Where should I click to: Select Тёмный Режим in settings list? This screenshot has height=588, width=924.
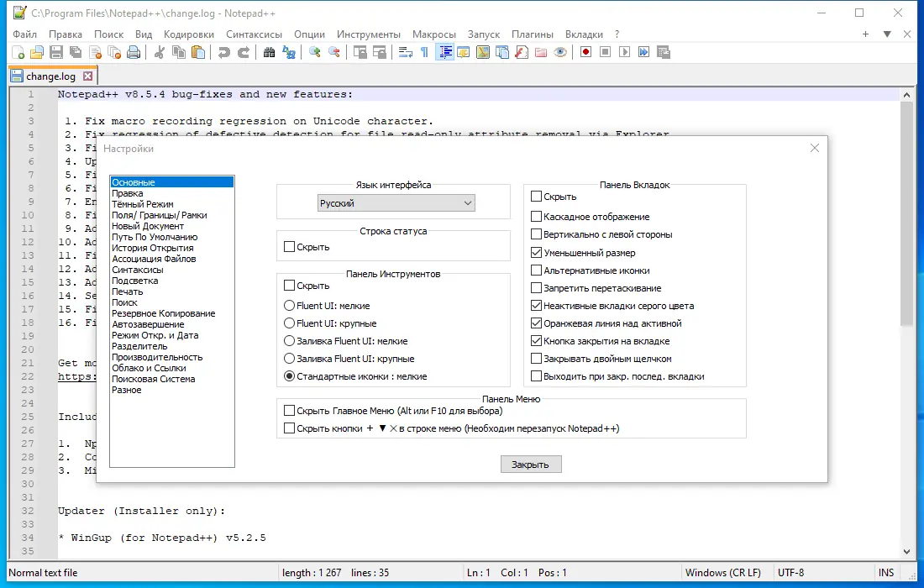(143, 204)
